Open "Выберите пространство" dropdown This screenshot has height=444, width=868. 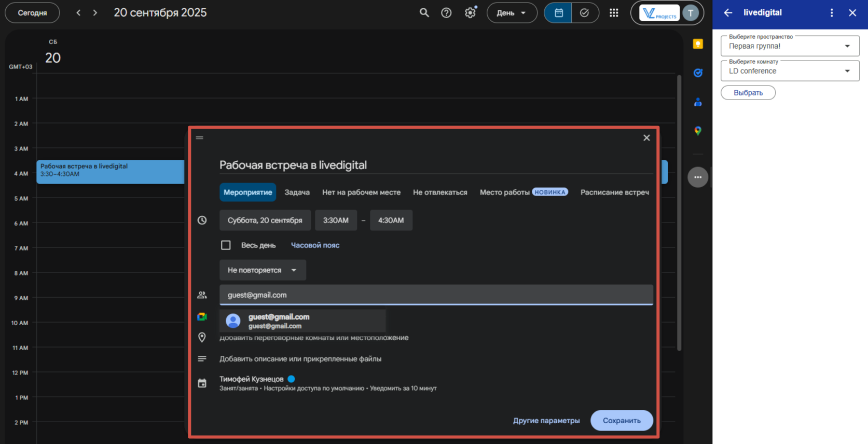(x=790, y=46)
